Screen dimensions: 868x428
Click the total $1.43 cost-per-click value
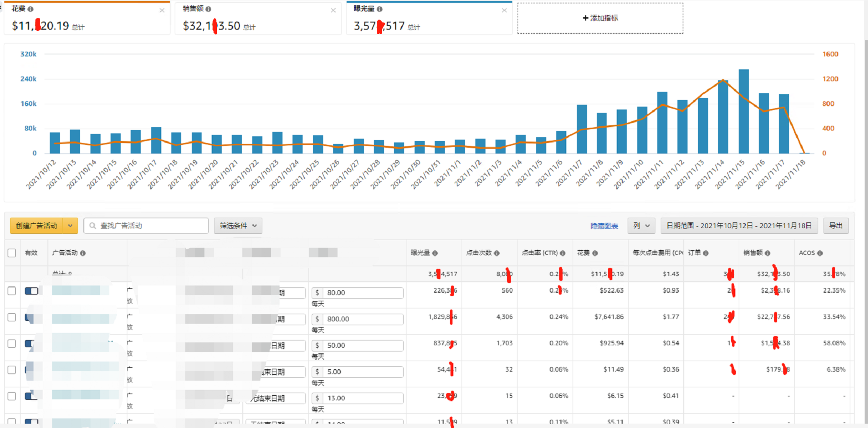coord(671,274)
